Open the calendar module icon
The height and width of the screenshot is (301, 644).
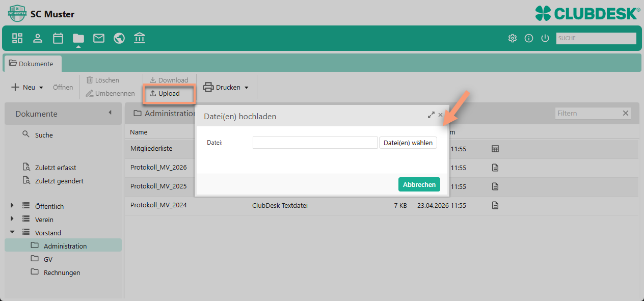coord(58,38)
